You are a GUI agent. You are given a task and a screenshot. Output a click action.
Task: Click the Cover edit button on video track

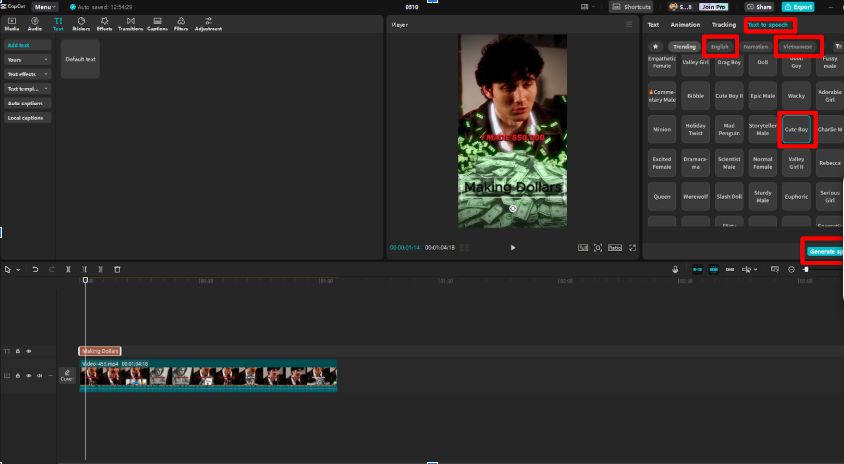(x=67, y=375)
